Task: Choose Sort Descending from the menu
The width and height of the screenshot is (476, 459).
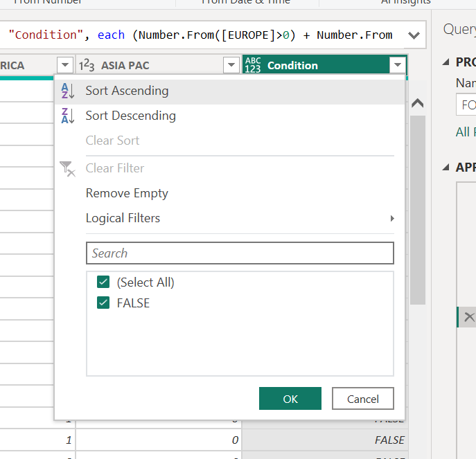Action: 230,116
